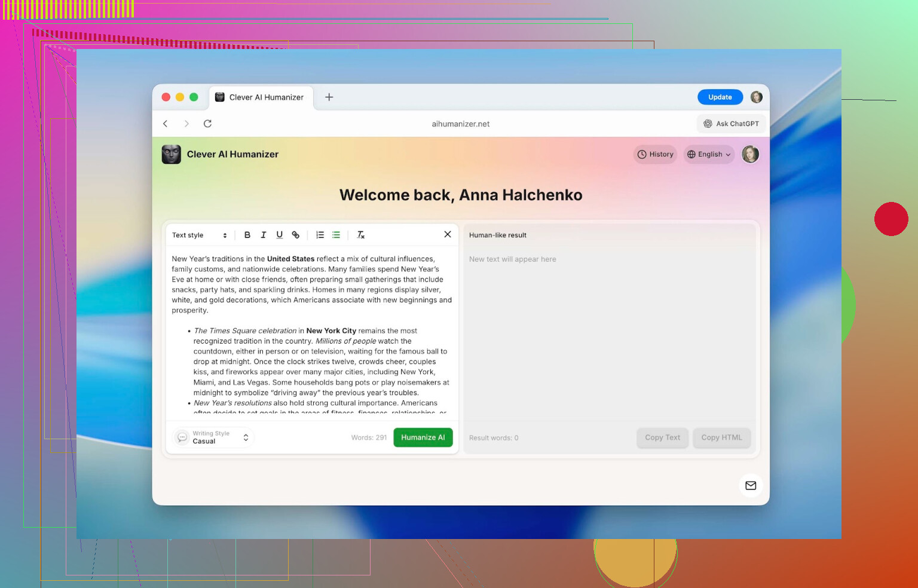This screenshot has width=918, height=588.
Task: Copy the result as plain text
Action: pyautogui.click(x=662, y=437)
